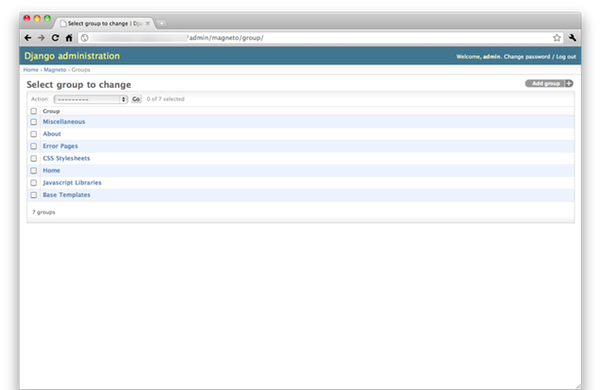Check the Base Templates group checkbox

[x=34, y=195]
